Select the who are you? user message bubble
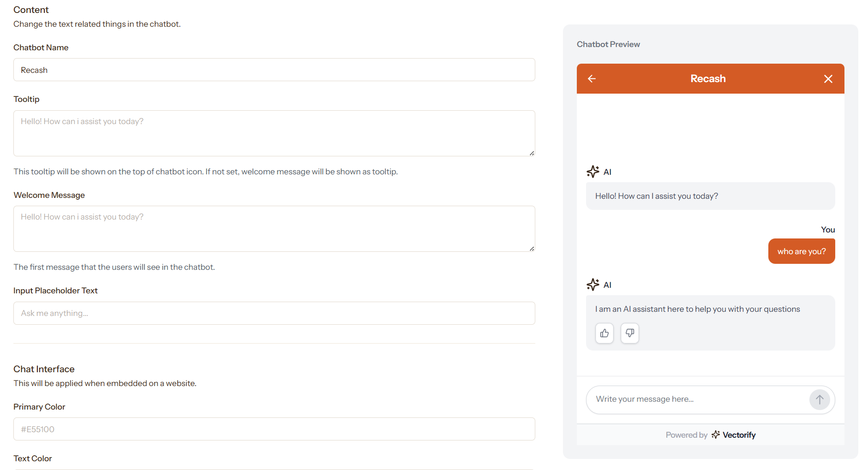Screen dimensions: 868x470 802,251
